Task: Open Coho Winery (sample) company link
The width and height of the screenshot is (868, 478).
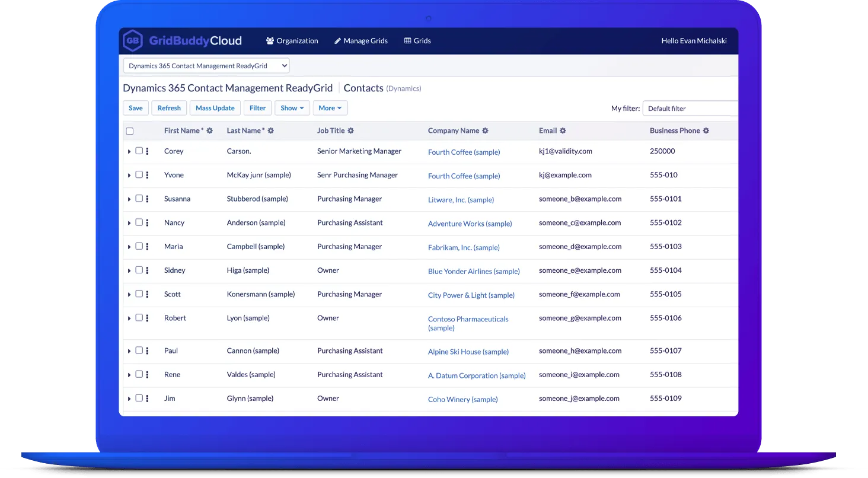Action: [462, 399]
